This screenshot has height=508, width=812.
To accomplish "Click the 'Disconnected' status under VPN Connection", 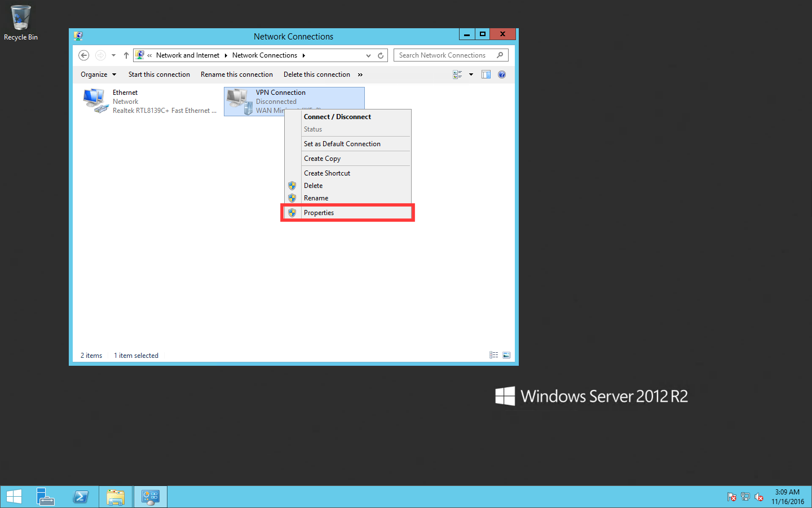I will [x=276, y=102].
